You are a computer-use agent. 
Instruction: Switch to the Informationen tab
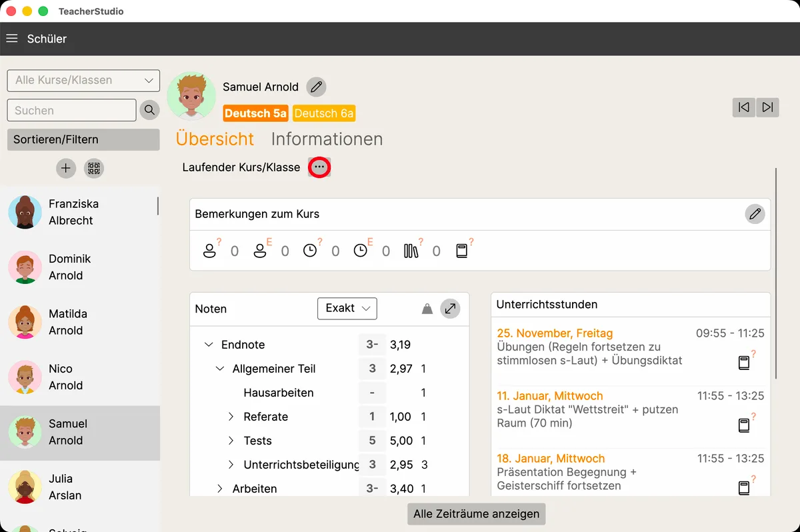click(327, 139)
